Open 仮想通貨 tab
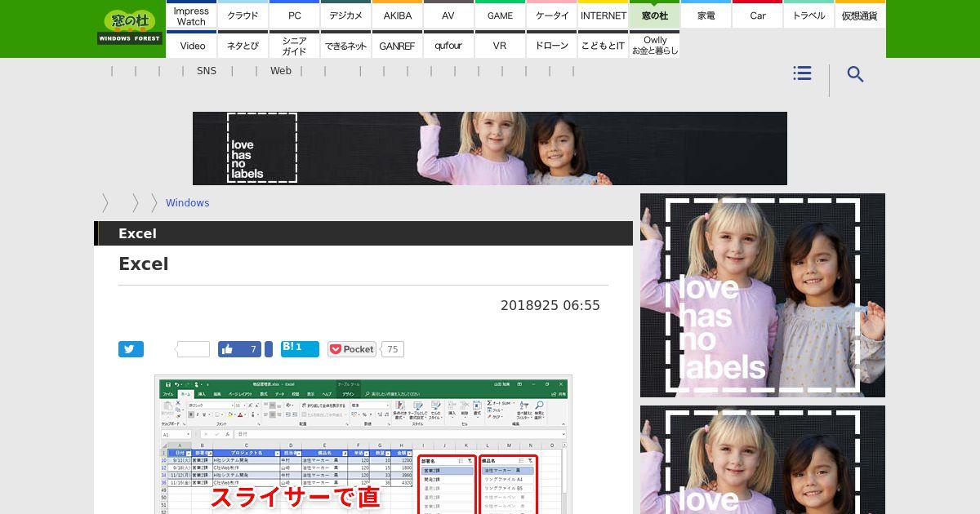Screen dimensions: 980x514 point(860,16)
